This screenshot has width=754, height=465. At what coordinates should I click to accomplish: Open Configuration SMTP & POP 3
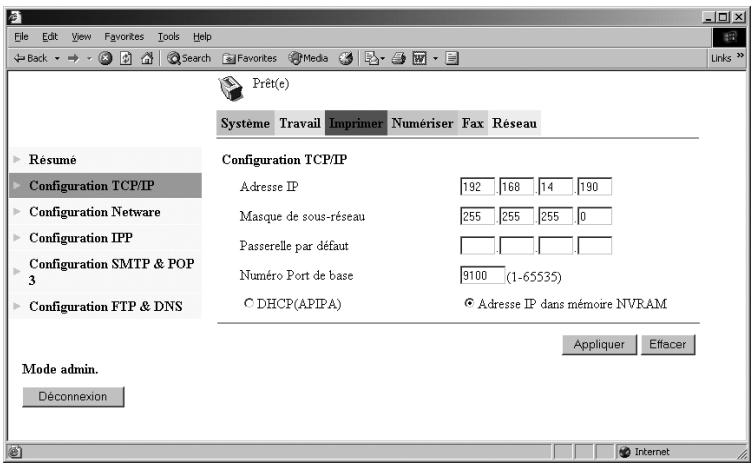click(112, 272)
